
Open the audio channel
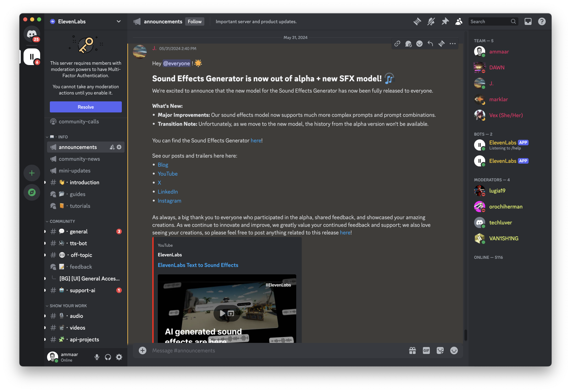pos(86,316)
